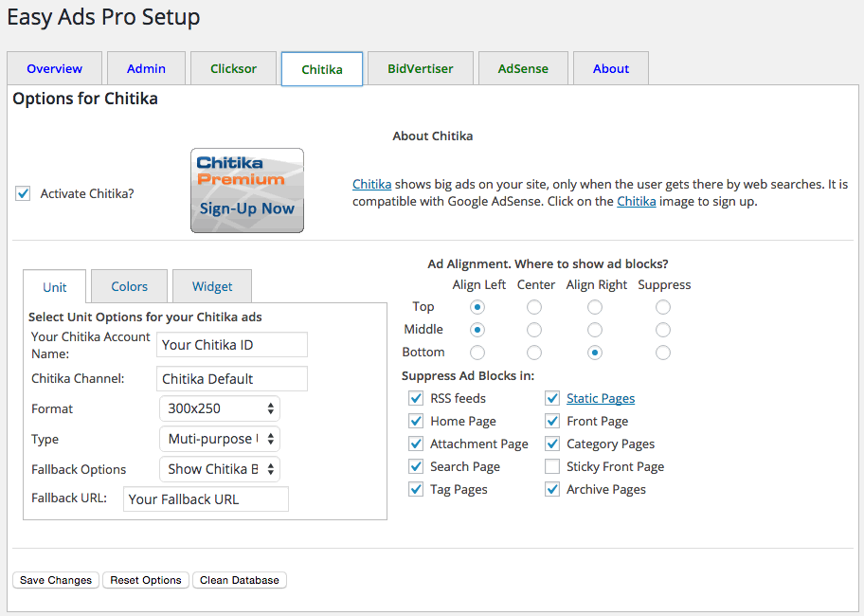The width and height of the screenshot is (864, 616).
Task: Uncheck the Front Page checkbox
Action: pos(552,421)
